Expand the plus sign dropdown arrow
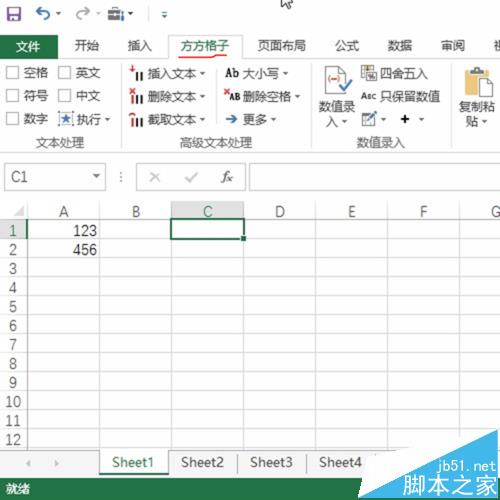 [421, 119]
